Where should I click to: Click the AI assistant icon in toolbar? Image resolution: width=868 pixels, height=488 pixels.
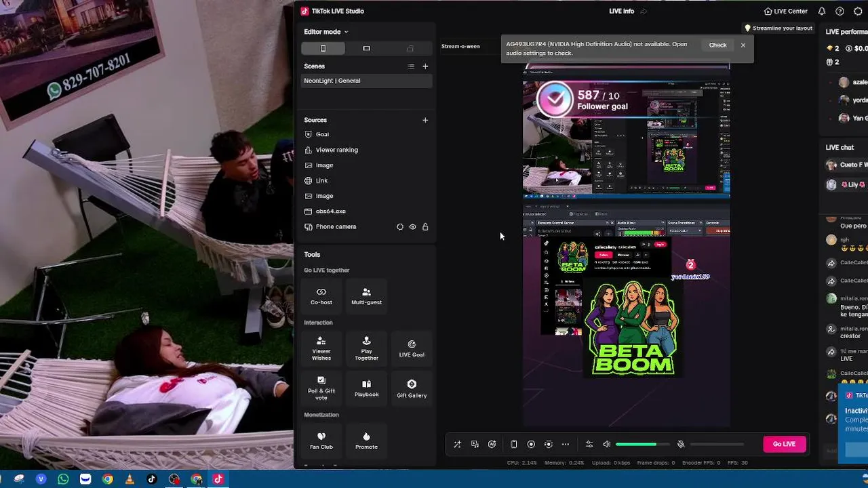(492, 445)
